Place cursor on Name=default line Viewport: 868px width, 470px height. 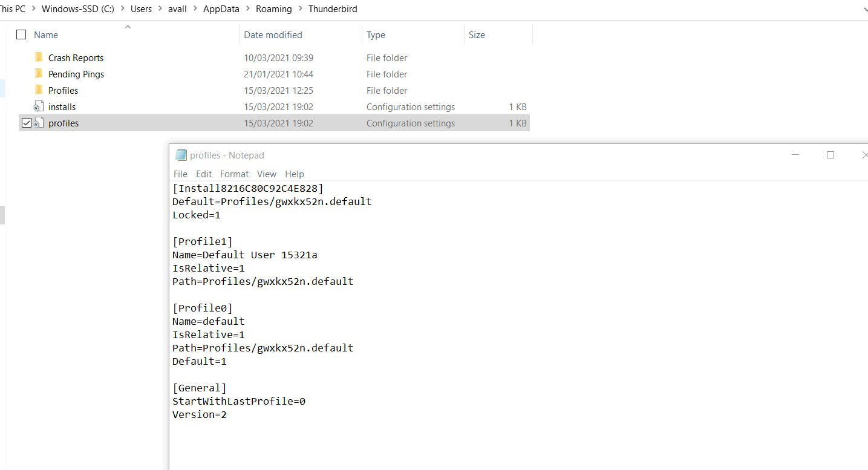tap(209, 321)
